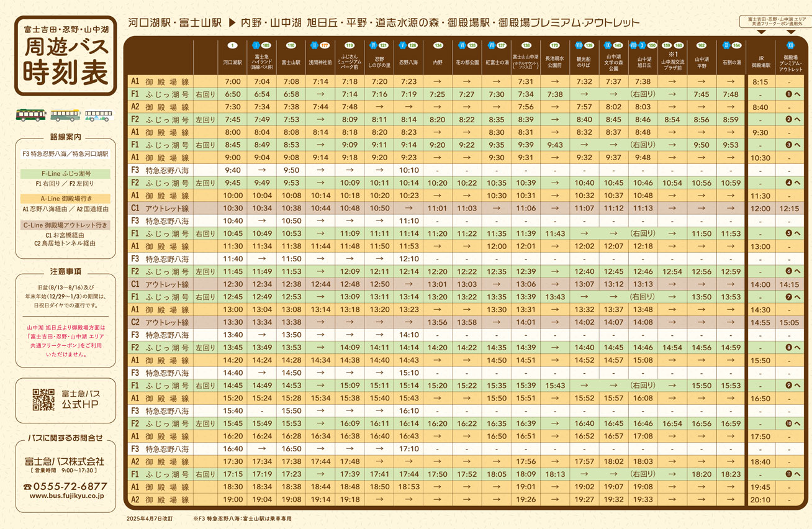The height and width of the screenshot is (529, 812).
Task: Click the orange A-Line 御殿場行き legend swatch
Action: click(x=65, y=198)
